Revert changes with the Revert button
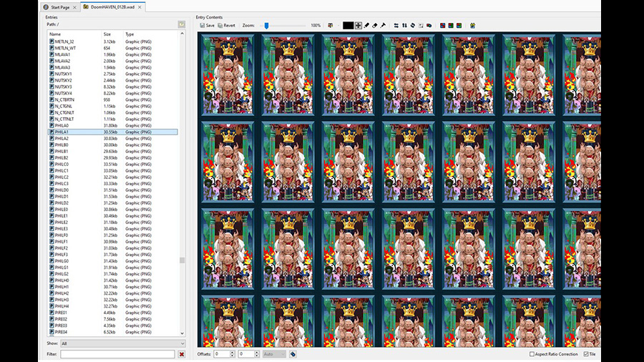Viewport: 644px width, 362px height. pos(227,26)
